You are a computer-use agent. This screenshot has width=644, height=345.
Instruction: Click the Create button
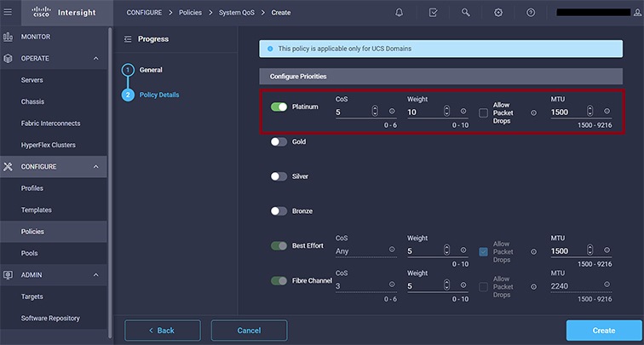[603, 331]
